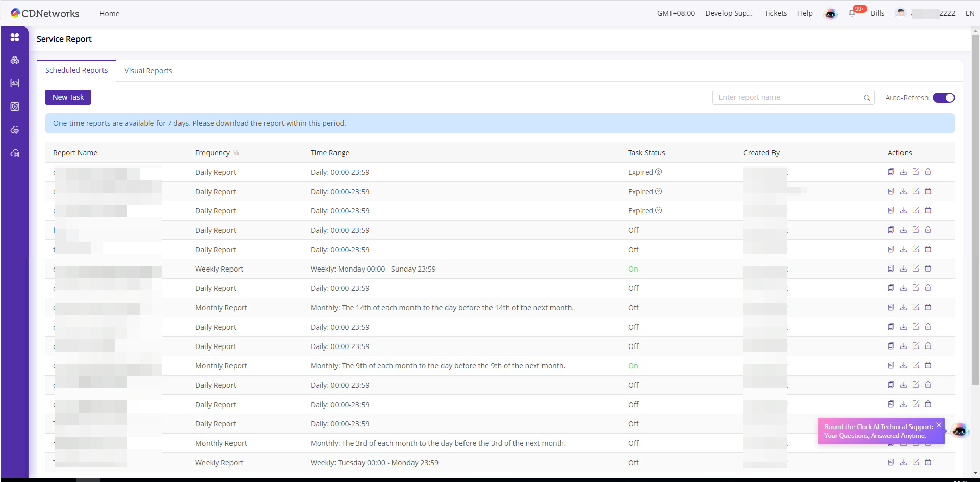Click the New Task button

[x=68, y=97]
